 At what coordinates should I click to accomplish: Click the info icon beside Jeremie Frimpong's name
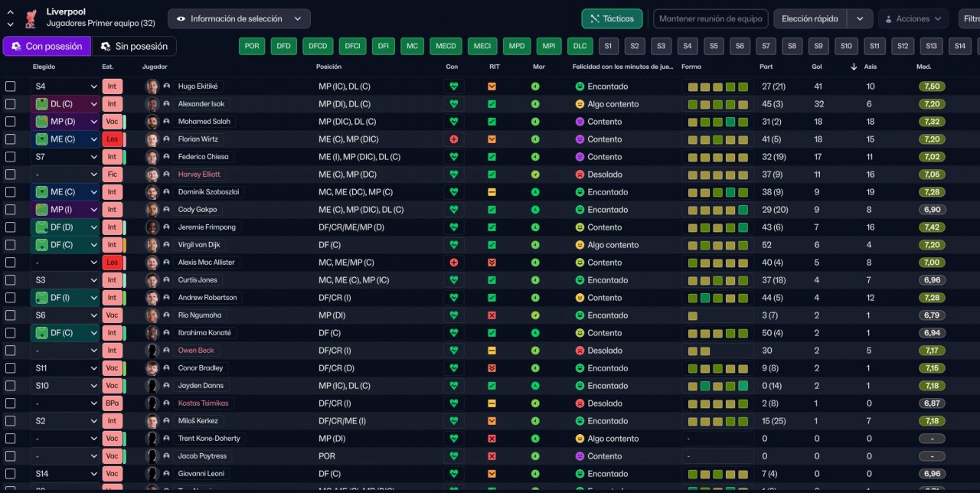(166, 227)
